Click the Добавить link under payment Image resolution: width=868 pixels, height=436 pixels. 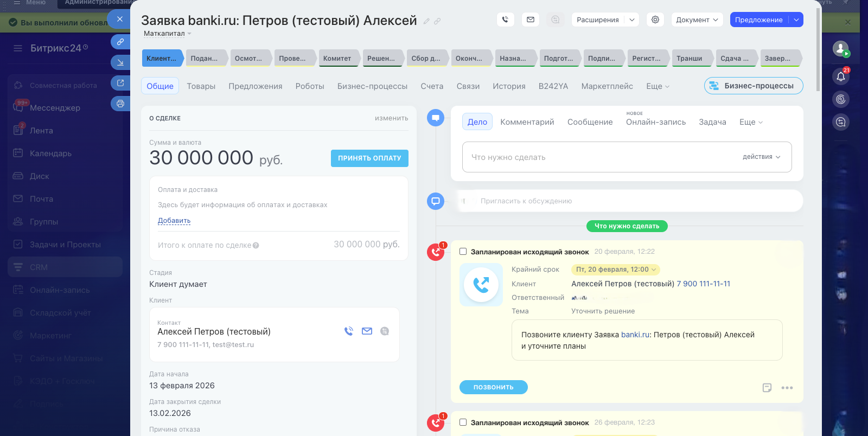tap(174, 221)
